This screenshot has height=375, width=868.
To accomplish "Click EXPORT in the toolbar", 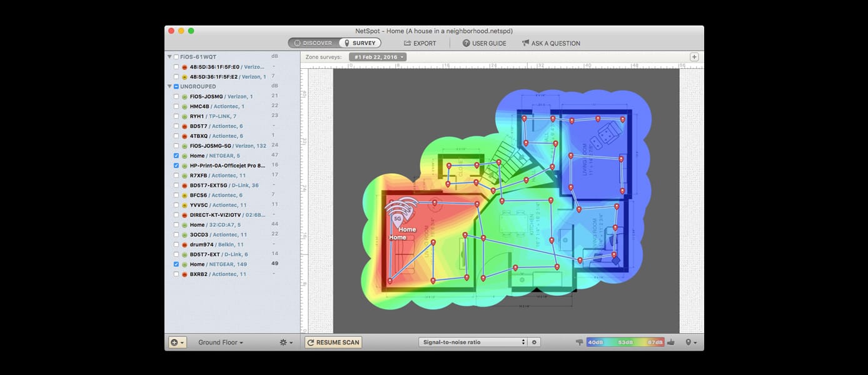I will [x=420, y=43].
